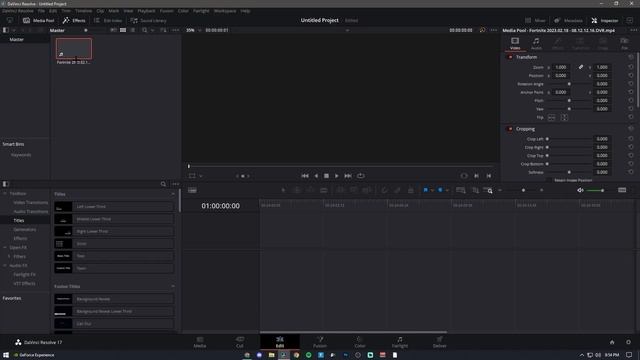Toggle the Effects panel button

[74, 20]
